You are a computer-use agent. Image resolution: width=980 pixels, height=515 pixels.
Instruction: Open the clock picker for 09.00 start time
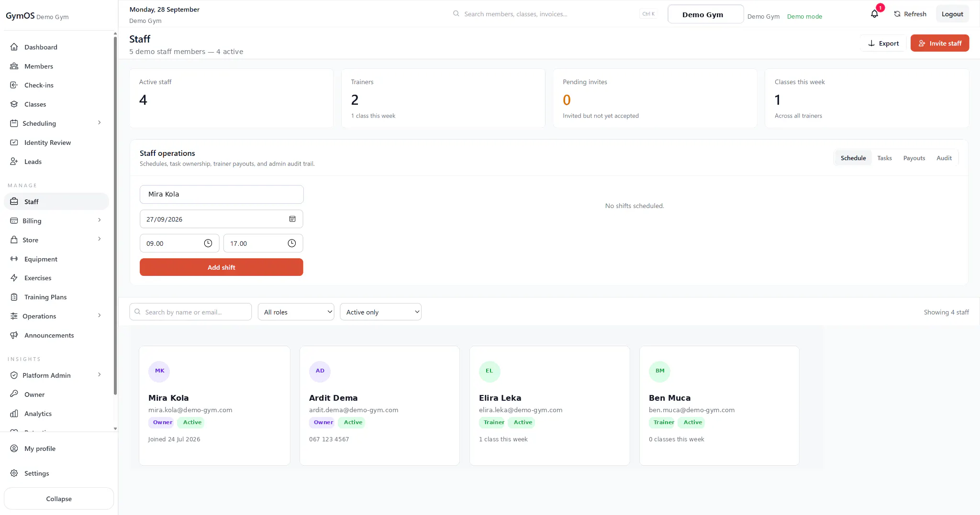click(x=208, y=243)
